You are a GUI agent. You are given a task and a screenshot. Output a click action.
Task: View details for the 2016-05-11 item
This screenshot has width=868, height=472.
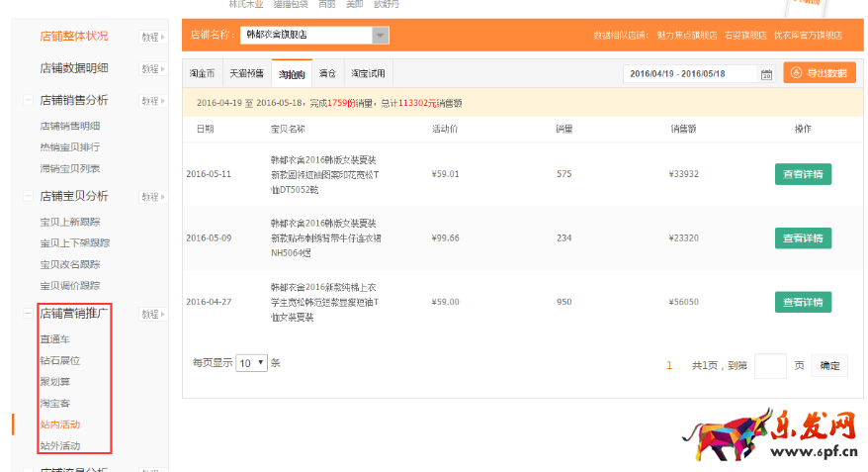click(x=802, y=174)
